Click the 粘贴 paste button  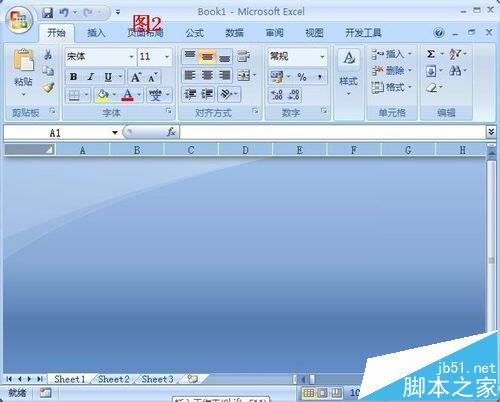[23, 73]
